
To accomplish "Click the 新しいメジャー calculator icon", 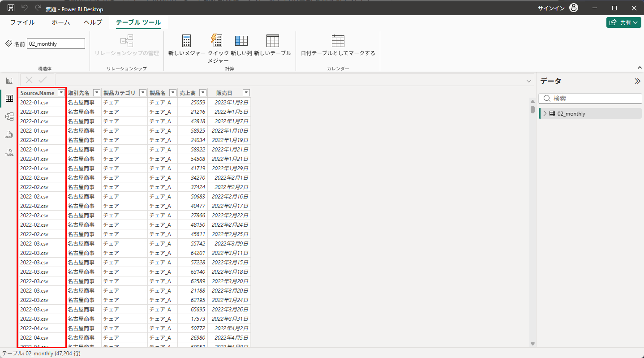I will 187,41.
